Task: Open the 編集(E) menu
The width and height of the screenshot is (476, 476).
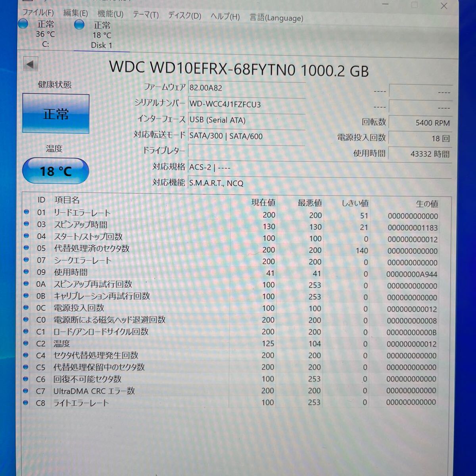Action: (x=76, y=13)
